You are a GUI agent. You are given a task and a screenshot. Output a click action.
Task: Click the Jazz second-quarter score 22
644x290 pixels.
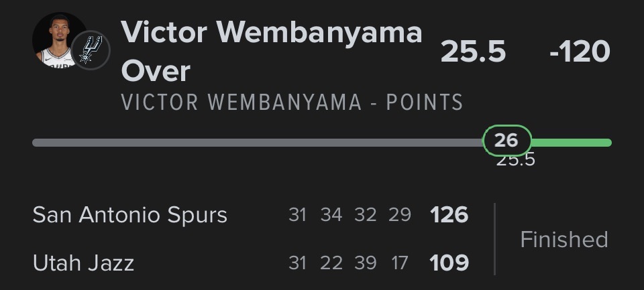(x=331, y=263)
